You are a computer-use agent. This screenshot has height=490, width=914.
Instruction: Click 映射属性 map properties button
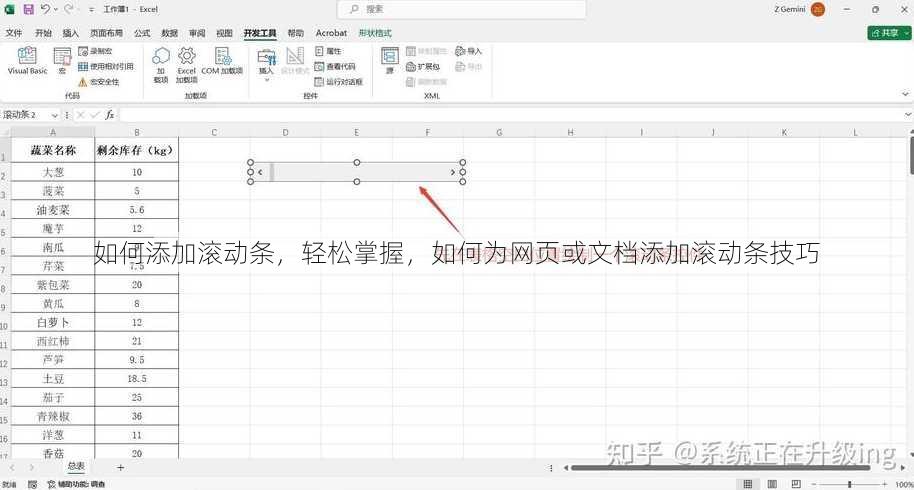(x=426, y=51)
